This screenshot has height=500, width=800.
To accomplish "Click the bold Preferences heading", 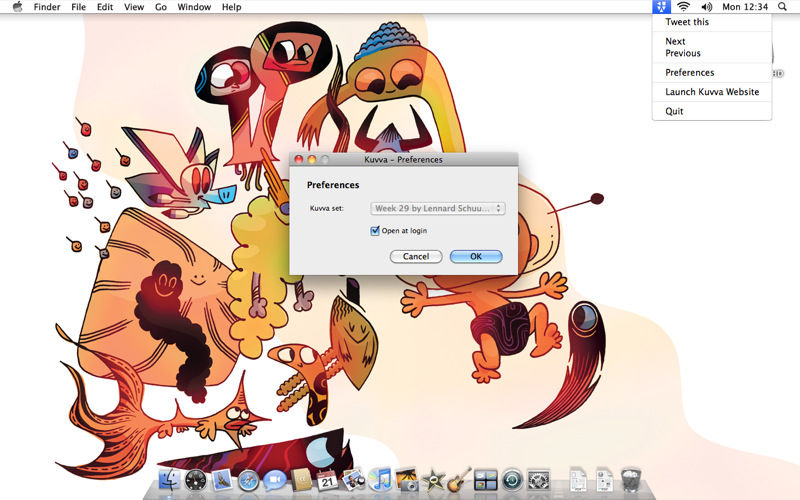I will click(x=333, y=185).
